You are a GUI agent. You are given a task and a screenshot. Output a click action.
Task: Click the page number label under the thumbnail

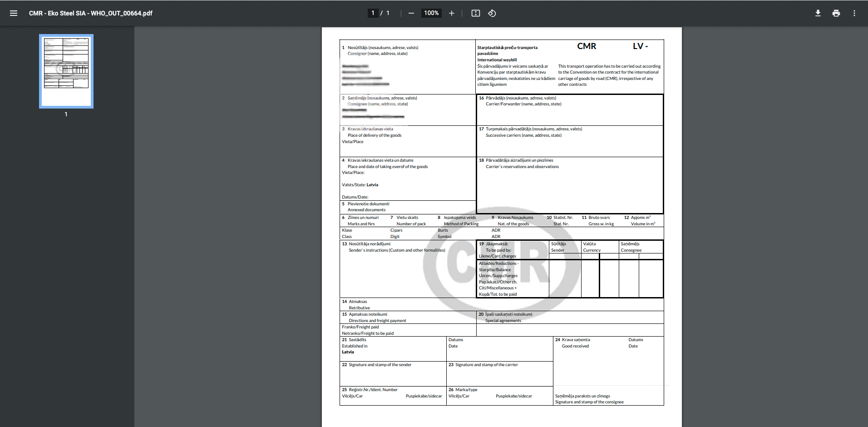tap(66, 114)
